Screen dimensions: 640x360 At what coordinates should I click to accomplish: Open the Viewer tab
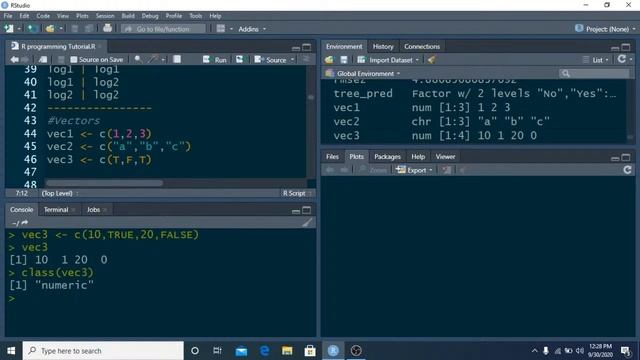445,157
